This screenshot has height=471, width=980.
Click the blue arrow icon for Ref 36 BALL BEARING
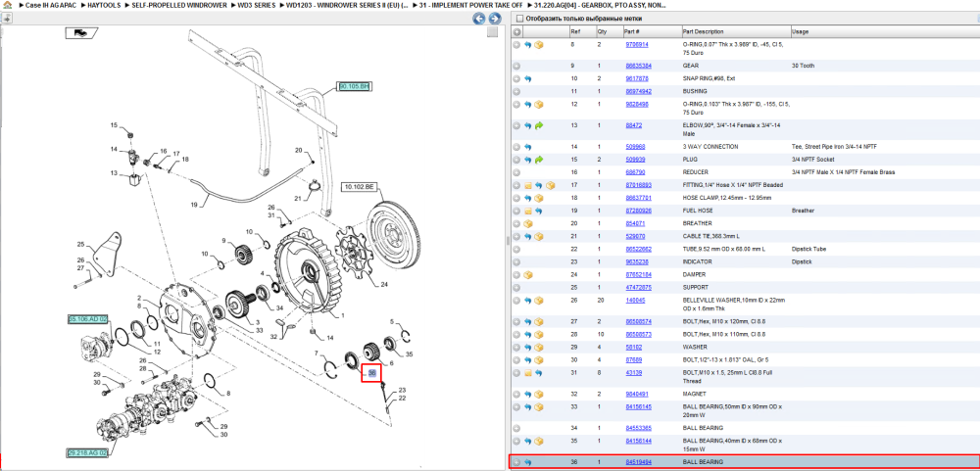[x=527, y=462]
